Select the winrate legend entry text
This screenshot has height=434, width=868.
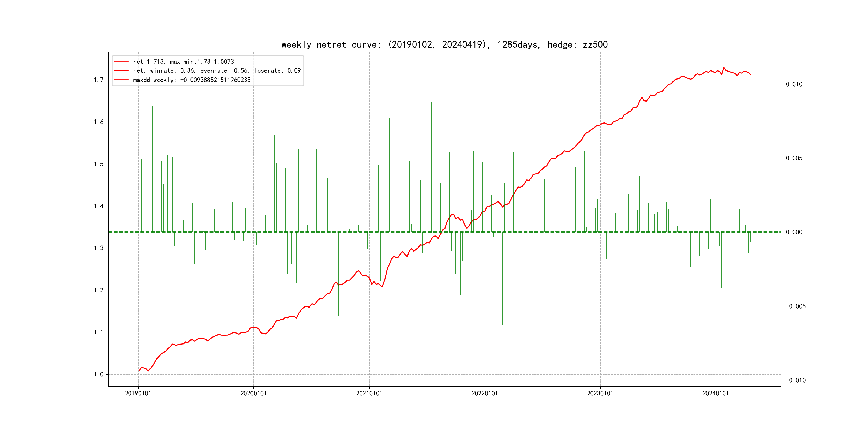[x=217, y=71]
